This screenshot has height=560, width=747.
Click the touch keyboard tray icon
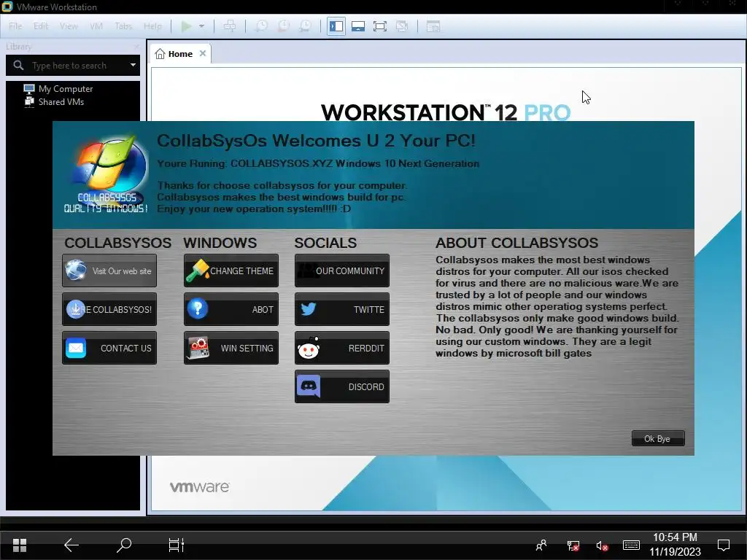pyautogui.click(x=631, y=545)
